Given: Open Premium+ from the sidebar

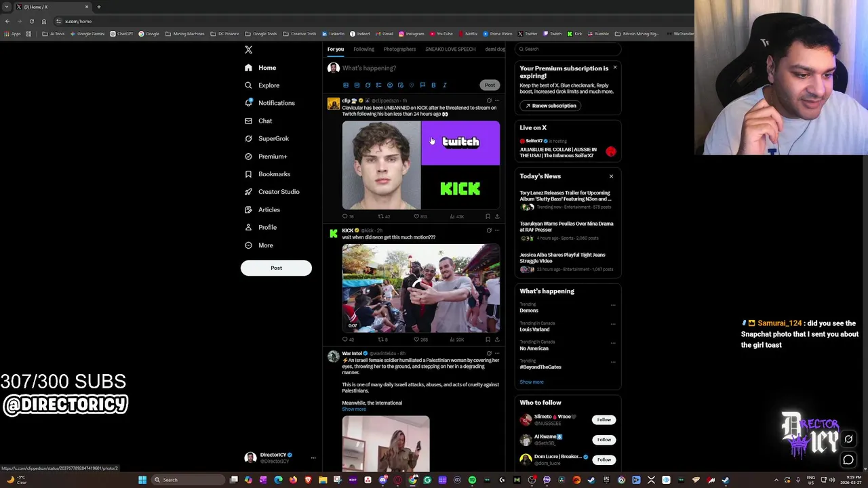Looking at the screenshot, I should (266, 157).
